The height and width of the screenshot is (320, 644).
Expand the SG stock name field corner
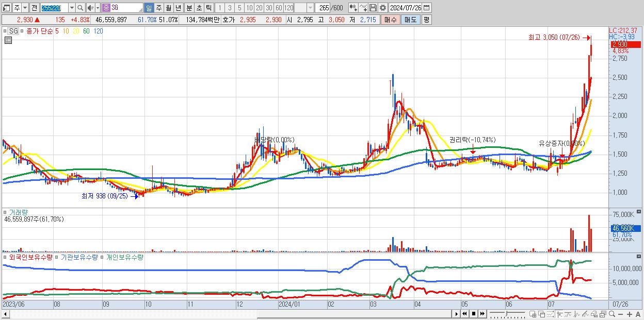click(x=141, y=11)
